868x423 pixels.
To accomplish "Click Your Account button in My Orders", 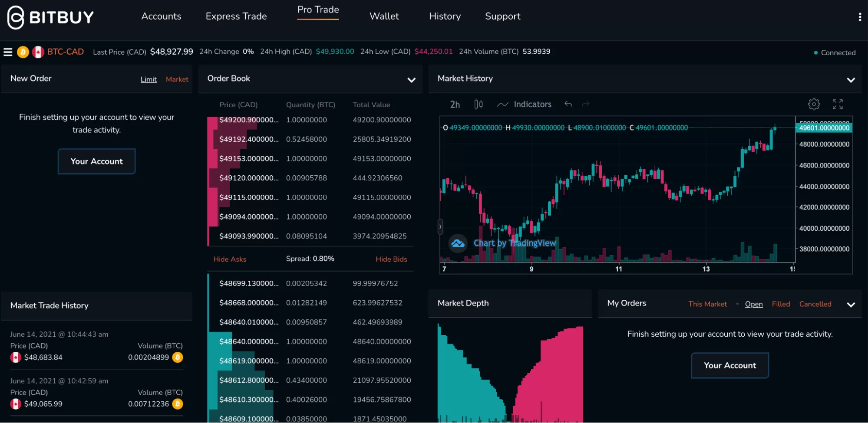I will pyautogui.click(x=730, y=366).
